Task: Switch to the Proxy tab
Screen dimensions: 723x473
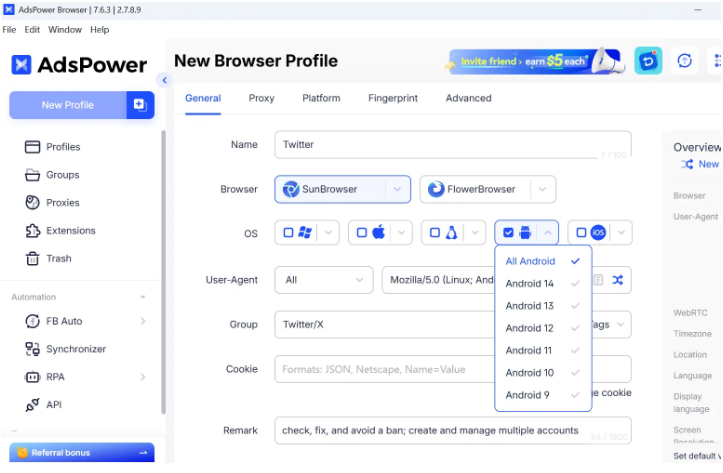Action: (x=261, y=98)
